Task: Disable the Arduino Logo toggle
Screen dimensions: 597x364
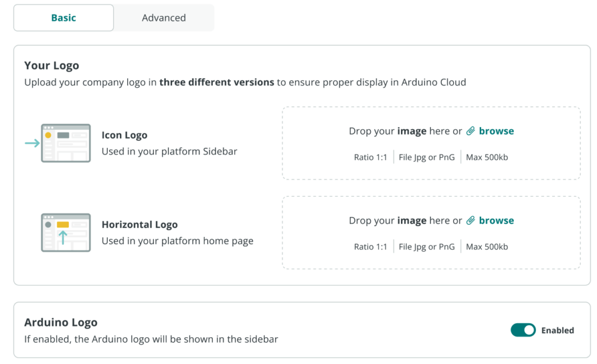Action: point(523,330)
